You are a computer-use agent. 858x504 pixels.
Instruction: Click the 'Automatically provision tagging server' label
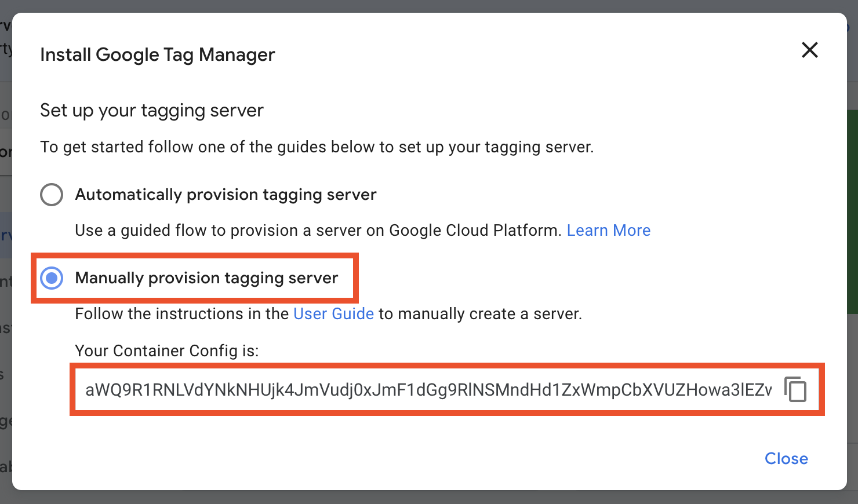click(226, 195)
